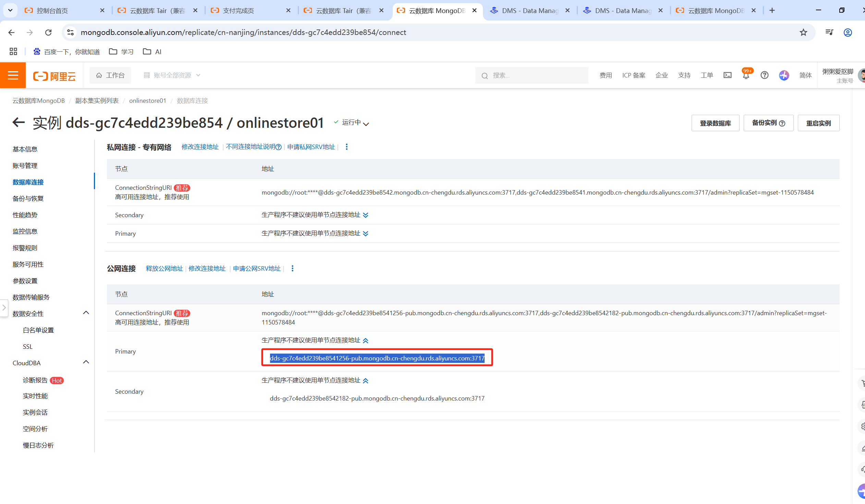Open SSL in the sidebar

[28, 346]
